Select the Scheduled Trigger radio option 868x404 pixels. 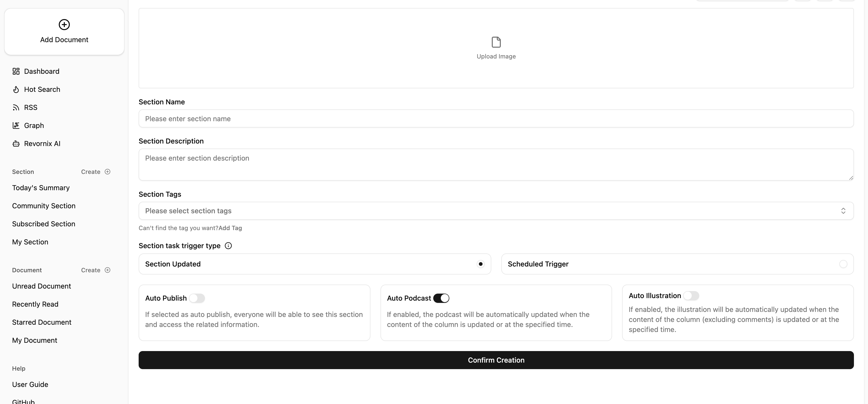coord(843,264)
